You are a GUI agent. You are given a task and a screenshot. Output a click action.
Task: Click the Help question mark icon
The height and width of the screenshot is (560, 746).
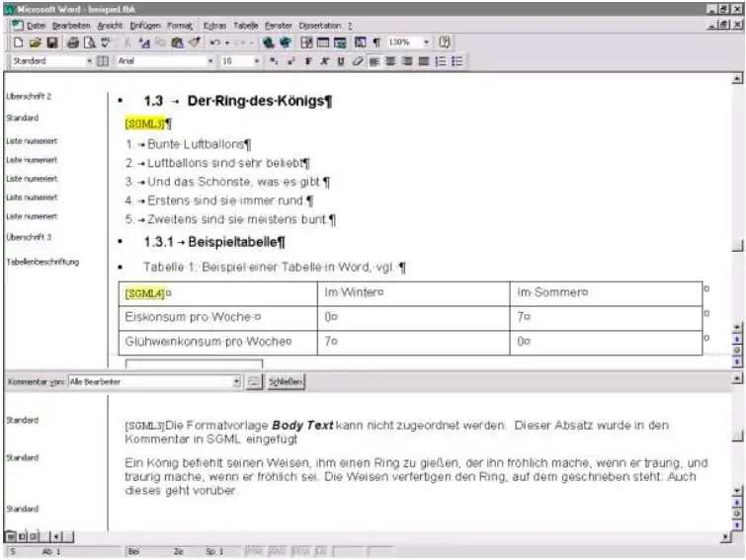(x=445, y=43)
